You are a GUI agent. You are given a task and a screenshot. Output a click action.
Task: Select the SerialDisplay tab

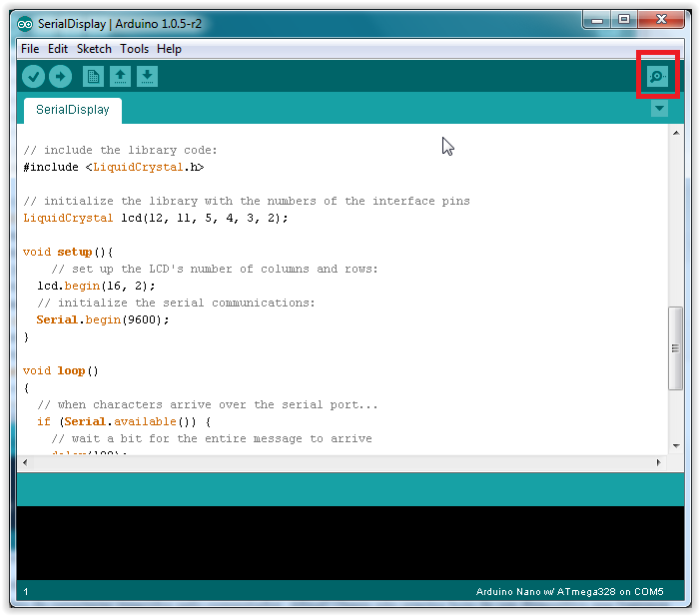73,110
